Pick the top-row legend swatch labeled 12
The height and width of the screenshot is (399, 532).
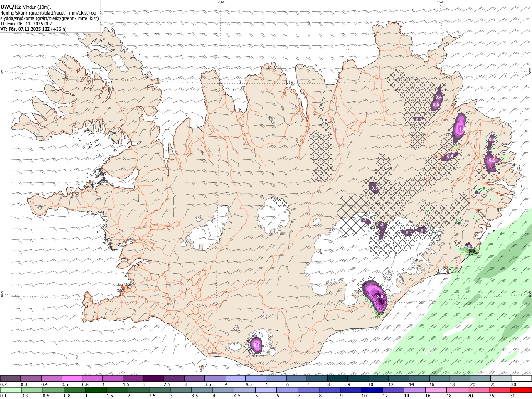tap(398, 378)
